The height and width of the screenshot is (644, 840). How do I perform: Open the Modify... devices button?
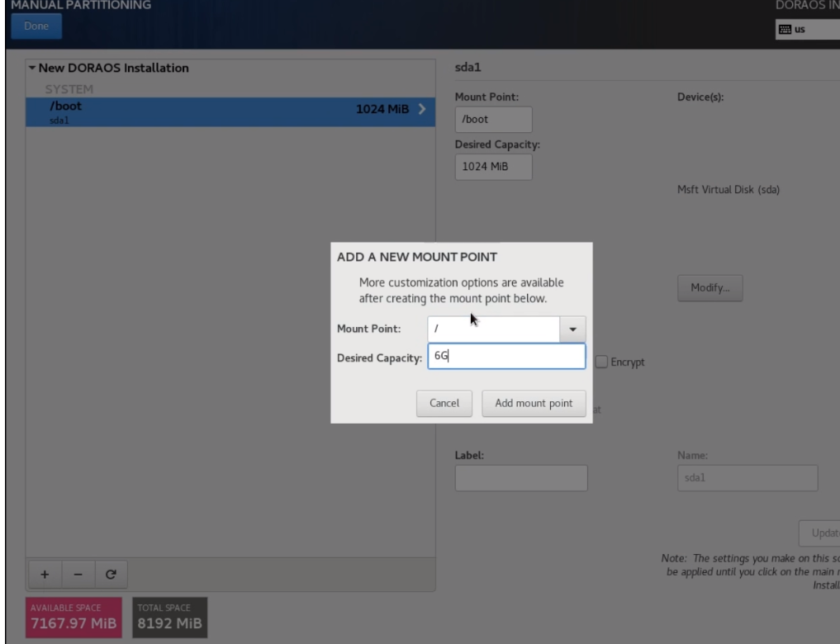(x=709, y=289)
